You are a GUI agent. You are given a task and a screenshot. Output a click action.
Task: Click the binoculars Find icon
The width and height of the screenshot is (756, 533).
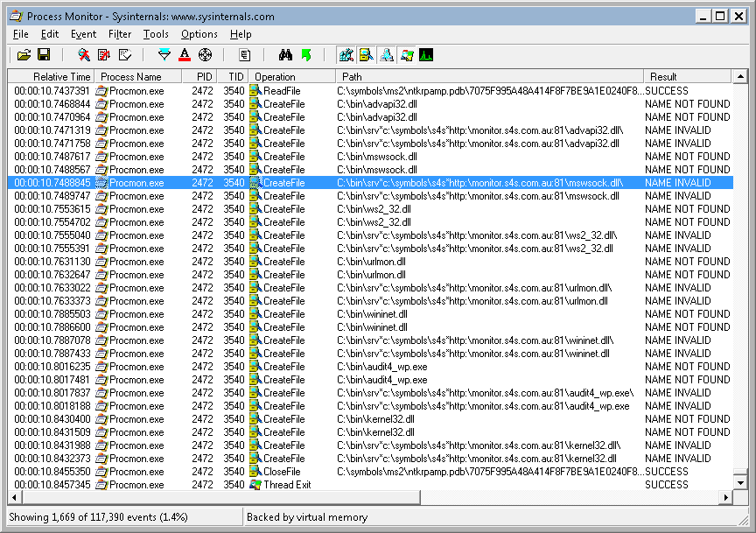pyautogui.click(x=285, y=55)
